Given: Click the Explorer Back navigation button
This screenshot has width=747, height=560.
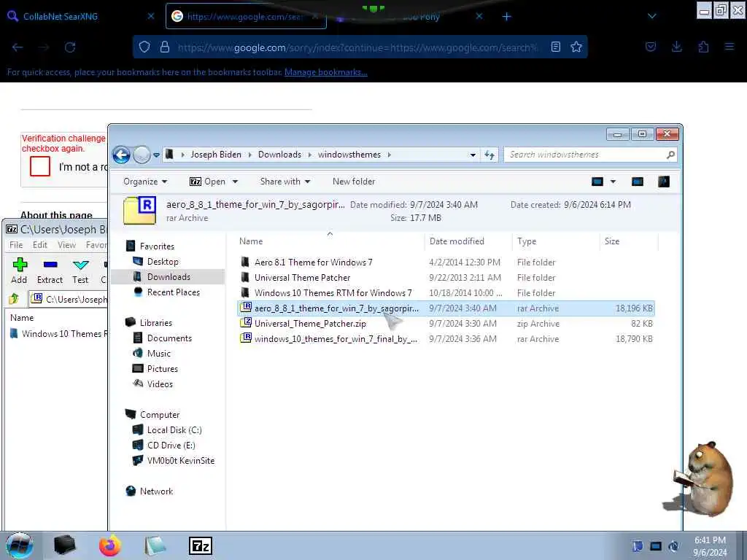Looking at the screenshot, I should (122, 155).
